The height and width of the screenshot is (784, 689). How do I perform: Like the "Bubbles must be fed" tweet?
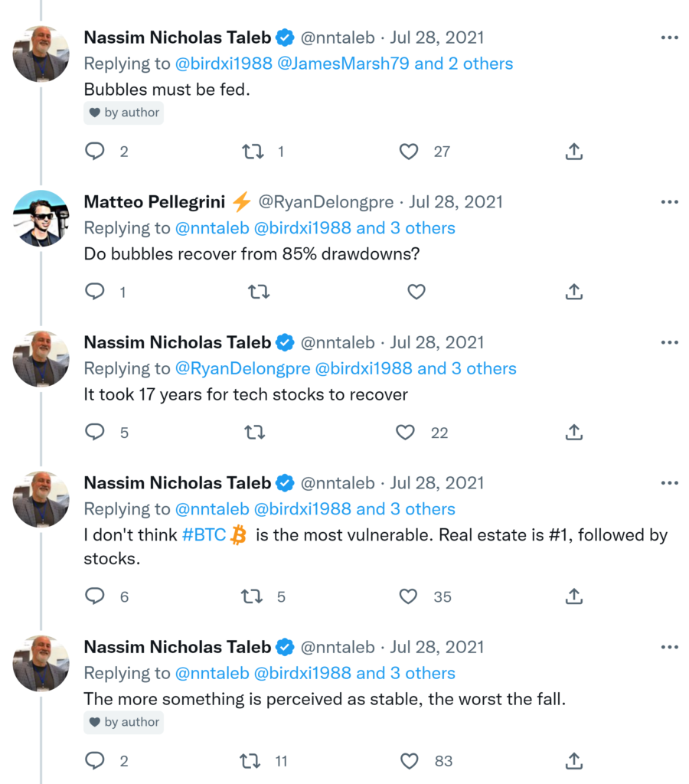tap(410, 152)
